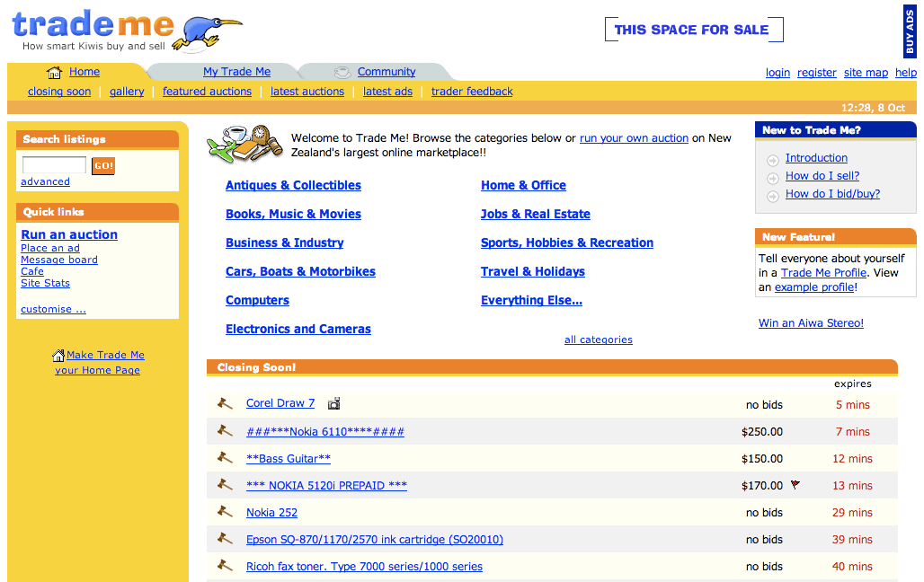Screen dimensions: 924x582
Task: Click house icon beside Make Trade Me link
Action: (x=58, y=355)
